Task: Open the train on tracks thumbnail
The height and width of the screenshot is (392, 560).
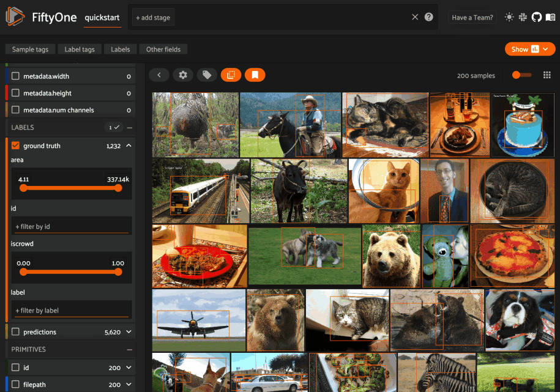Action: [201, 191]
